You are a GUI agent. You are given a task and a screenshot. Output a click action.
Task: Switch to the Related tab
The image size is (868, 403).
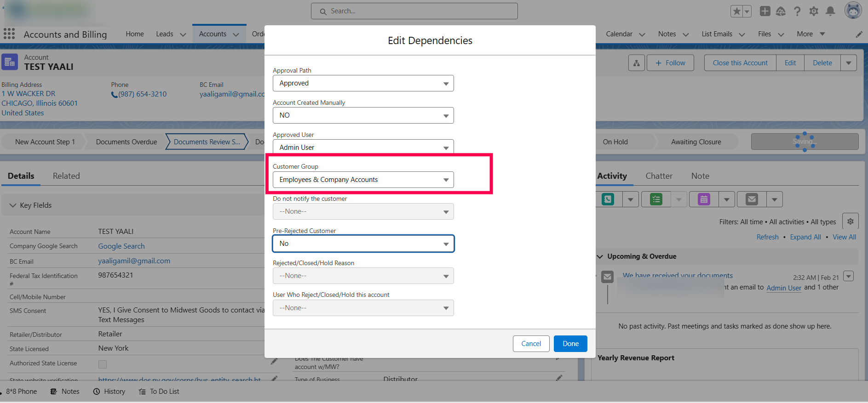[x=66, y=176]
